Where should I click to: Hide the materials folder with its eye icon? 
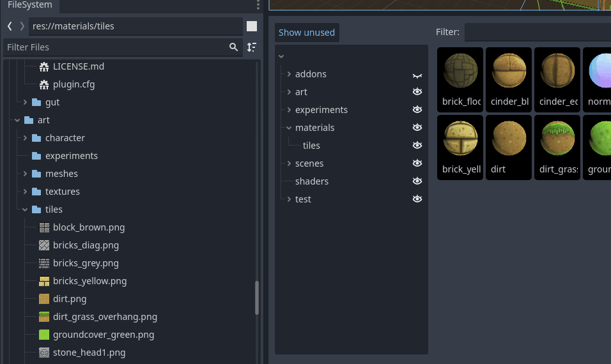tap(417, 127)
